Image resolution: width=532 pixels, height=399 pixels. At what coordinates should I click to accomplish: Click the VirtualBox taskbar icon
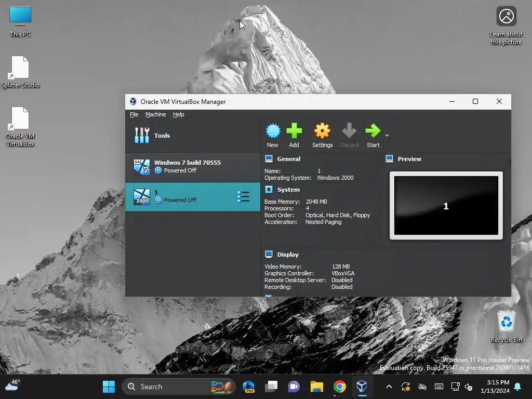tap(362, 387)
